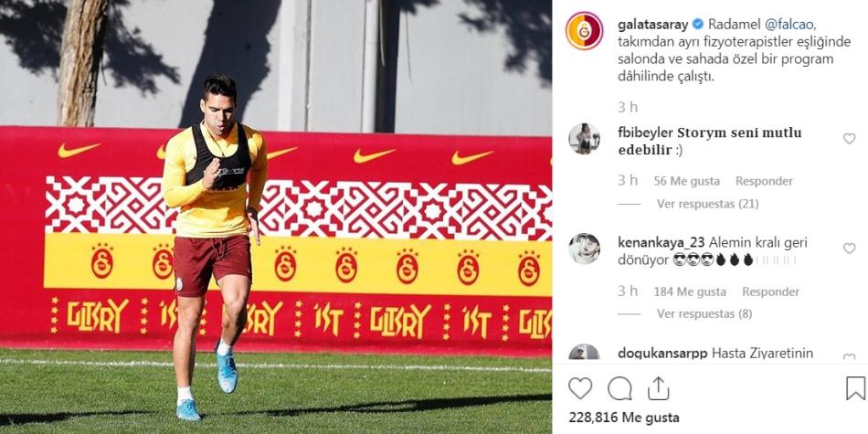Show the 184 Me gusta comment likes
The image size is (868, 434).
[x=690, y=291]
